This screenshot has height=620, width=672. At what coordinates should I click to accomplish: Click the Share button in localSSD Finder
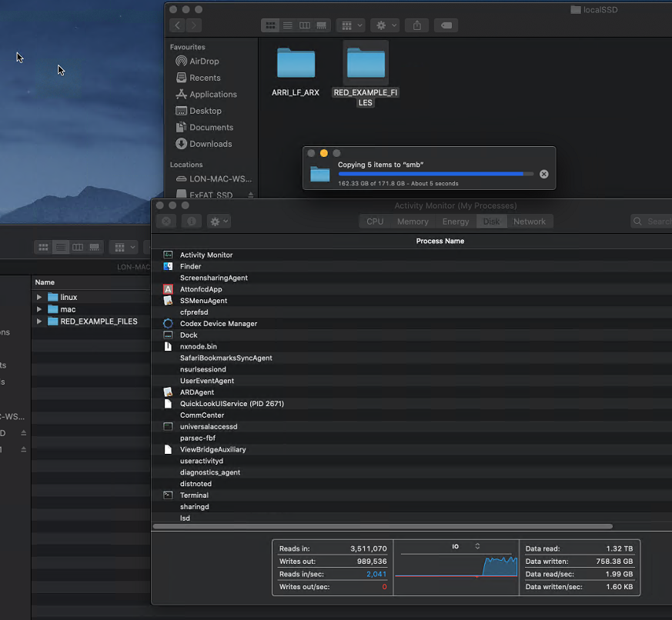coord(417,25)
